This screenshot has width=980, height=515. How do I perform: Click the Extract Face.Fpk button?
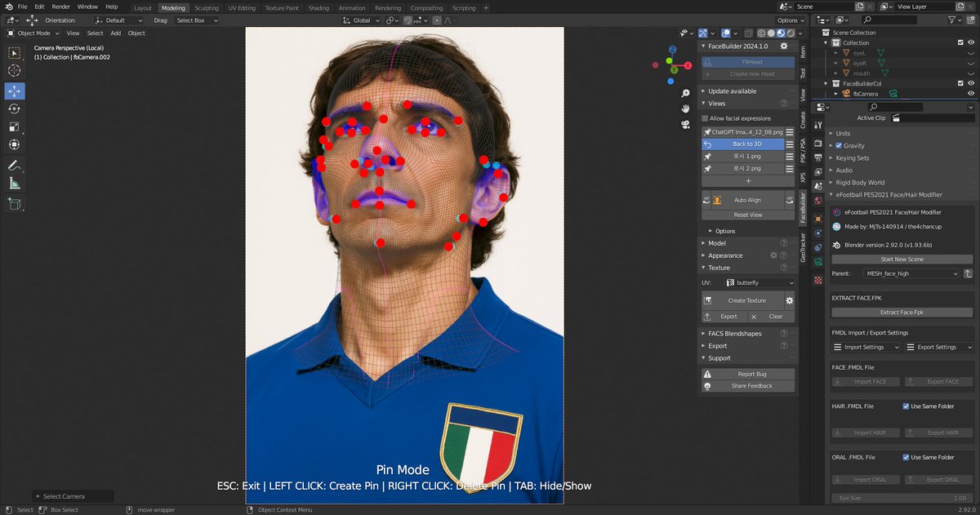click(902, 313)
